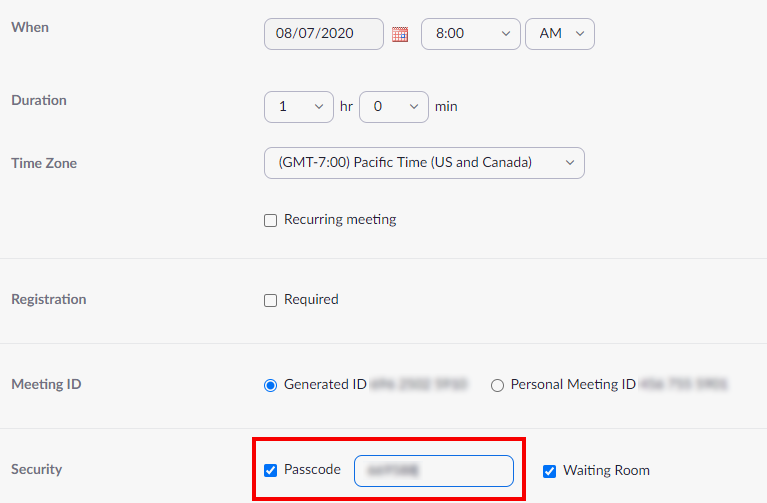Viewport: 767px width, 503px height.
Task: Click the Security row label
Action: pyautogui.click(x=36, y=469)
